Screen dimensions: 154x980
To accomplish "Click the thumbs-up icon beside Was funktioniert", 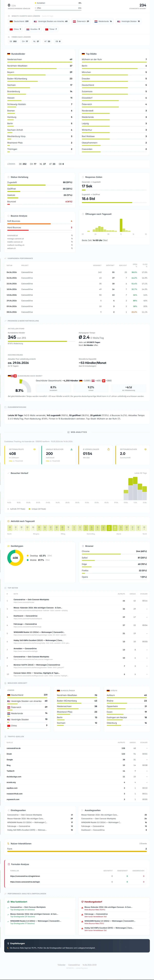I will tap(8, 902).
